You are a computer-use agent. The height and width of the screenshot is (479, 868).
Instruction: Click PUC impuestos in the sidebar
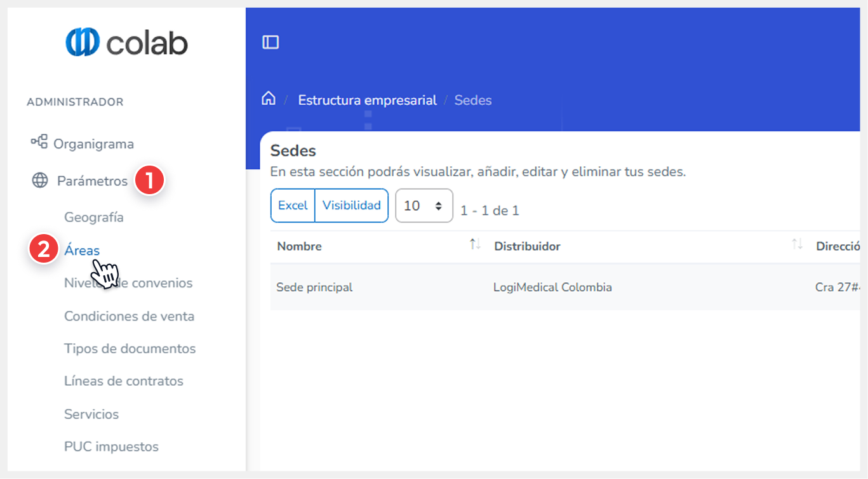pos(111,446)
